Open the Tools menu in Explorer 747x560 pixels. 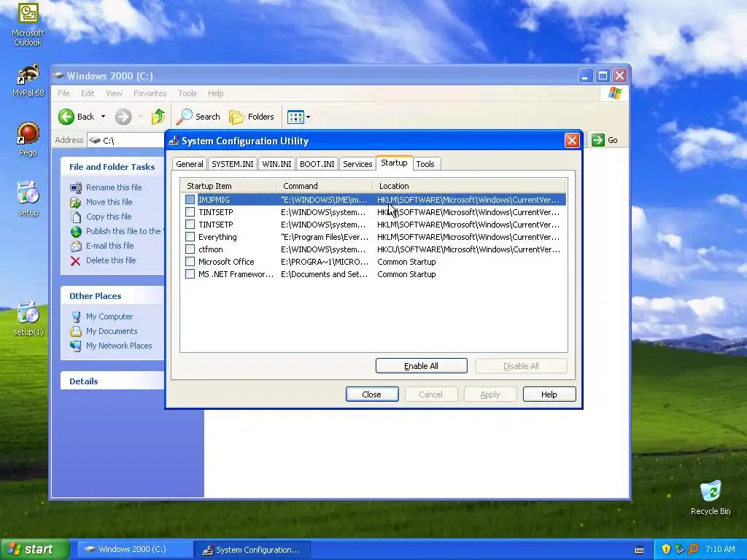coord(187,93)
